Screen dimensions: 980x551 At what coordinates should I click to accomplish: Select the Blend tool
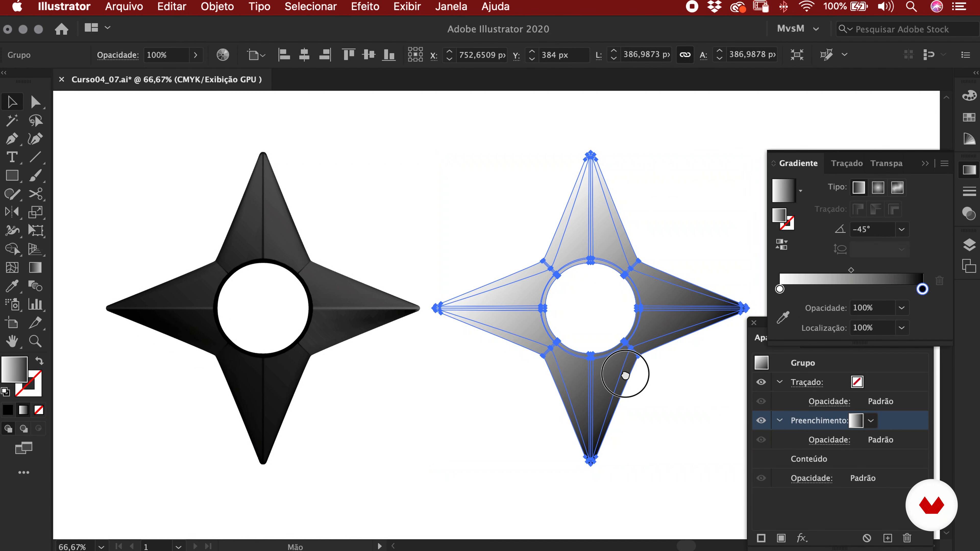35,286
